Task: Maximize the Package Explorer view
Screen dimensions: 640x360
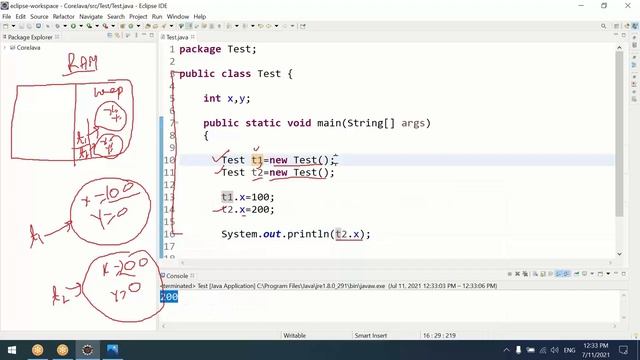Action: 151,36
